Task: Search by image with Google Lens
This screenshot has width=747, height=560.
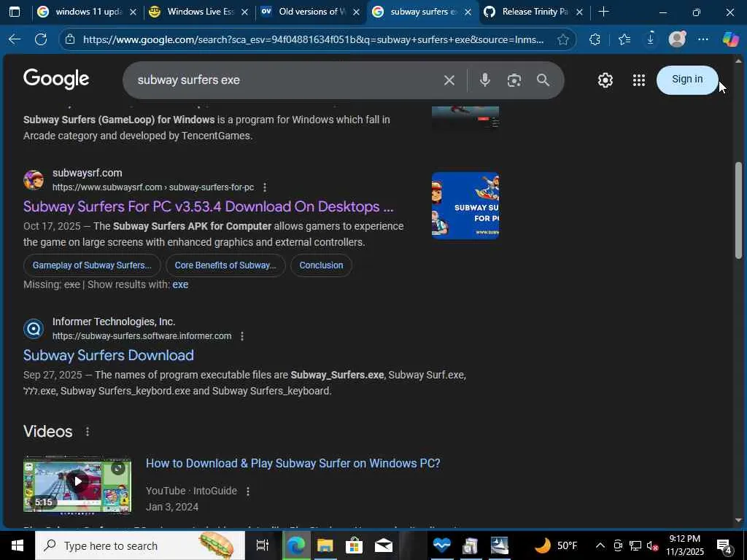Action: (514, 80)
